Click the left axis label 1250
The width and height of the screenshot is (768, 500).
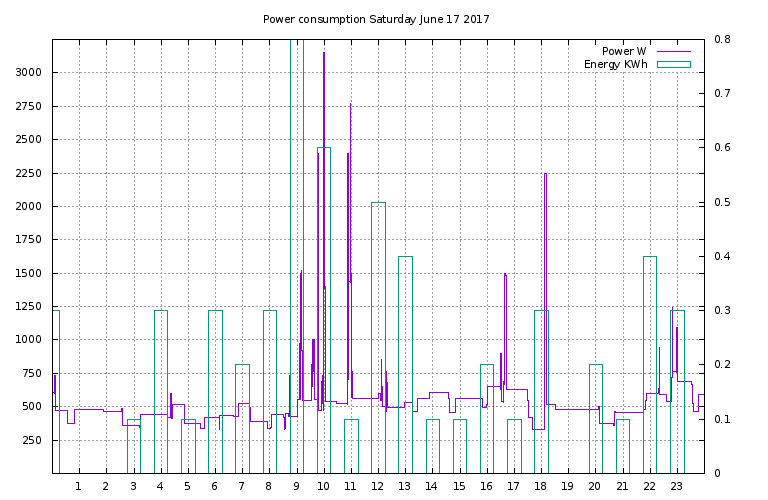(x=28, y=306)
